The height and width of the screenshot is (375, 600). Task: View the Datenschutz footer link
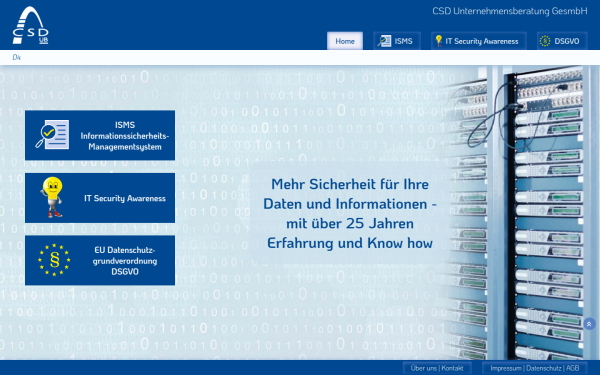(x=544, y=368)
